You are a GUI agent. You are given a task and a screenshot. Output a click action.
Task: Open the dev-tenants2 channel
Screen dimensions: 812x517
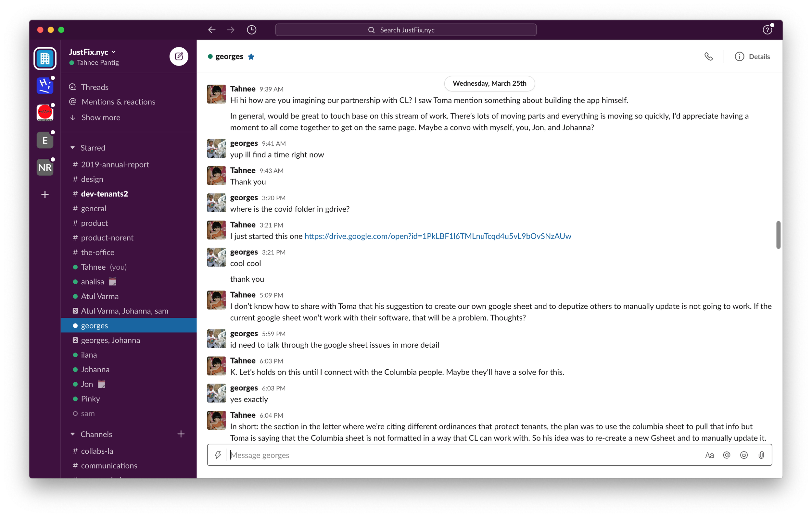click(x=104, y=194)
